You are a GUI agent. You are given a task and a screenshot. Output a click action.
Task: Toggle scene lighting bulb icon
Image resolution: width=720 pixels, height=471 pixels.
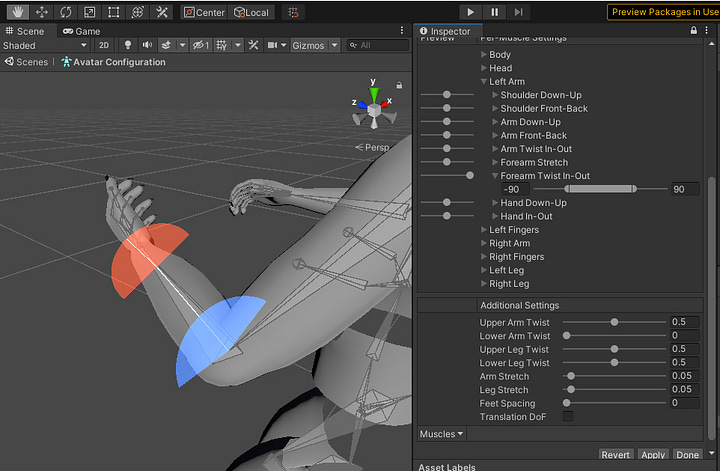coord(128,45)
